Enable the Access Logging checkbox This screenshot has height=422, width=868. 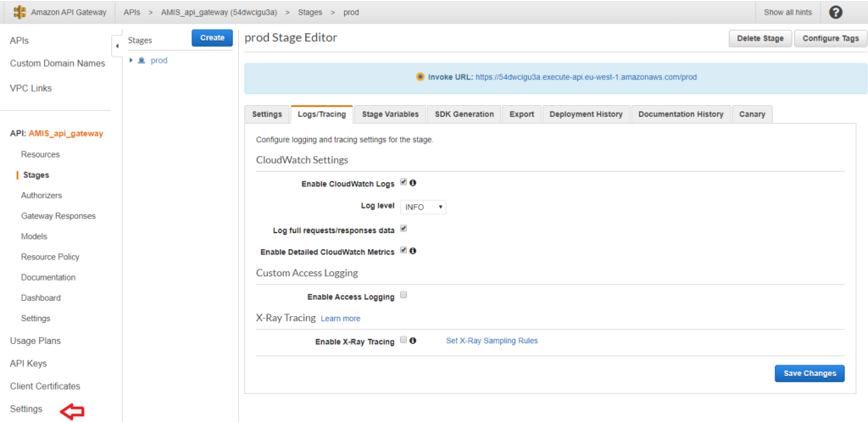coord(403,296)
